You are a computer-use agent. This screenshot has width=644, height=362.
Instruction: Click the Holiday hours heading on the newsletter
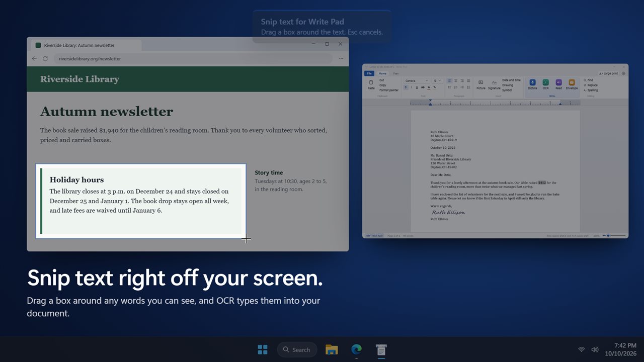point(76,180)
